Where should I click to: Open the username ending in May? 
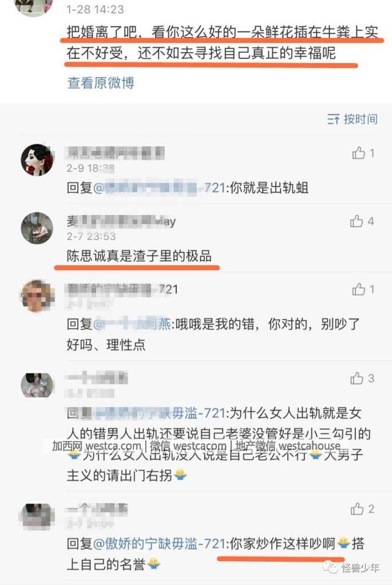pos(121,222)
